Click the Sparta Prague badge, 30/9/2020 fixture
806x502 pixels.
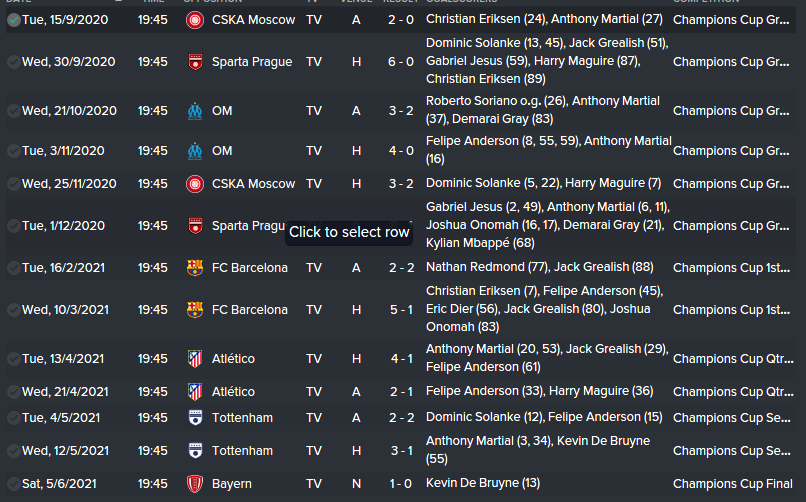194,62
